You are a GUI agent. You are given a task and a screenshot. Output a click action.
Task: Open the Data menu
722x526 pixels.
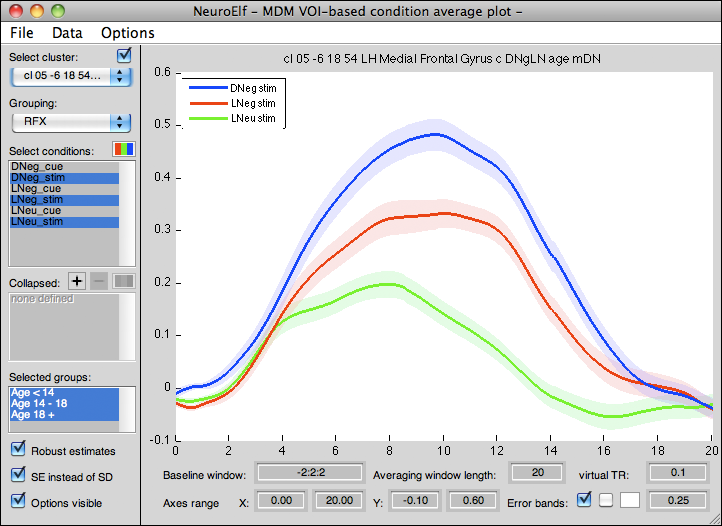click(67, 33)
